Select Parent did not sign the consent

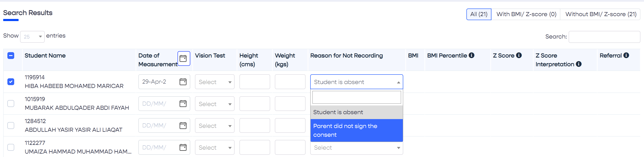(x=356, y=130)
